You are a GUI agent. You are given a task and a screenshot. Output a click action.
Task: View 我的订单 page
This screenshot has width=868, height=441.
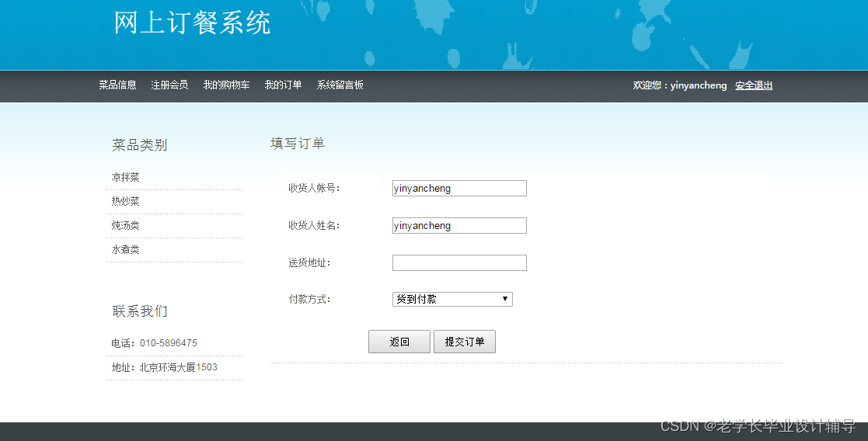(x=283, y=85)
